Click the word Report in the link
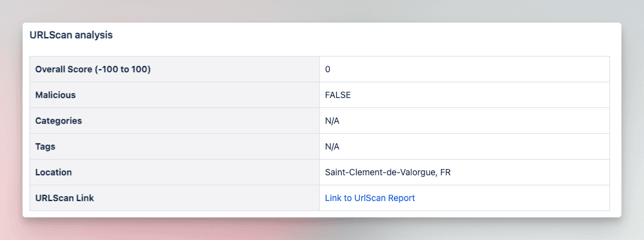The width and height of the screenshot is (644, 240). tap(402, 198)
